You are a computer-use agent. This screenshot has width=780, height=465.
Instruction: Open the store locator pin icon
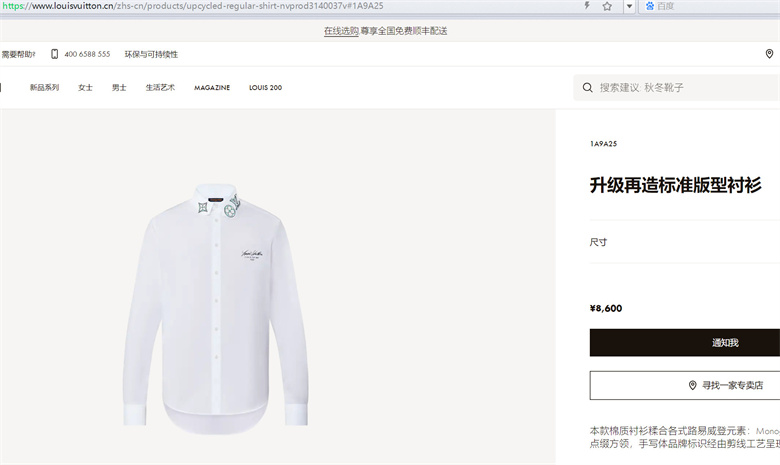(x=769, y=54)
